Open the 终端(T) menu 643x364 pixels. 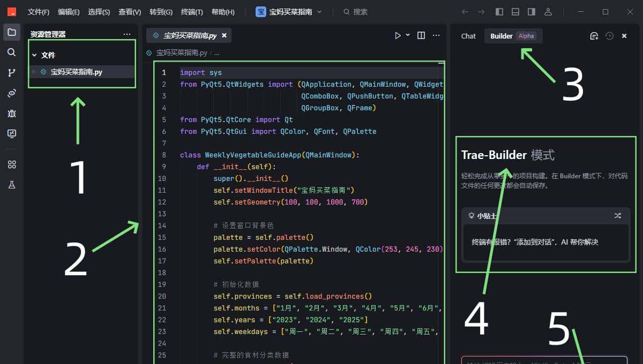pos(192,12)
